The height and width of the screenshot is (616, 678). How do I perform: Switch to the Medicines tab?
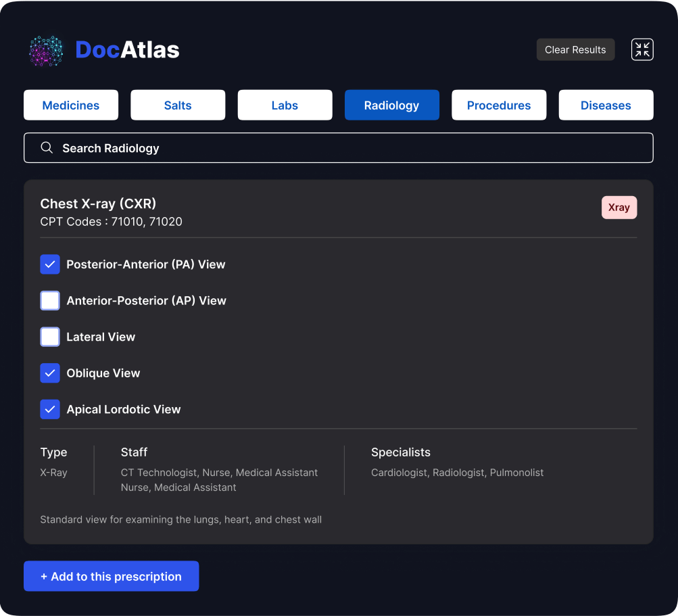71,105
